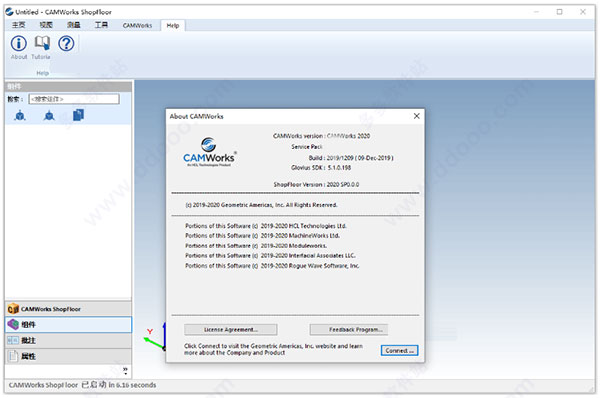
Task: Open the 属性 properties panel item
Action: (x=68, y=356)
